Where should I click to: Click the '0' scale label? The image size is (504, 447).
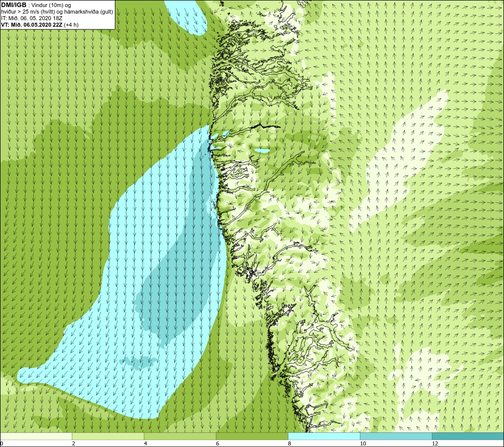(x=2, y=443)
